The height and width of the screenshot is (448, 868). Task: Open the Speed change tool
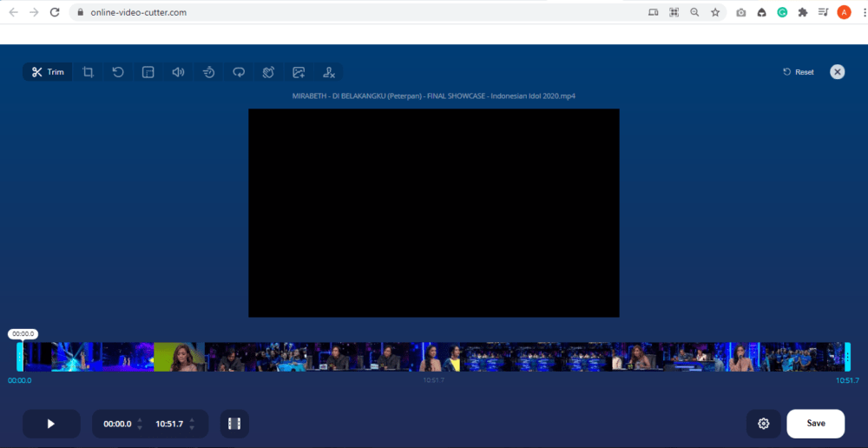pos(208,72)
